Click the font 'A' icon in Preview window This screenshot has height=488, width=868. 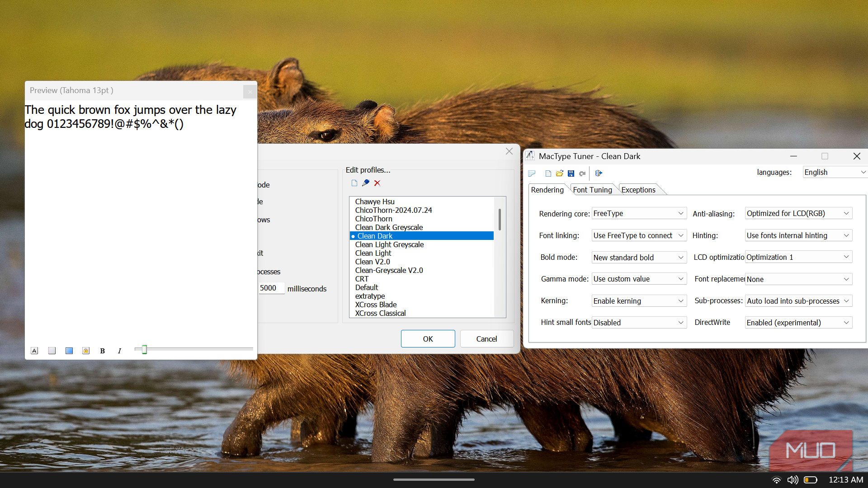(34, 351)
